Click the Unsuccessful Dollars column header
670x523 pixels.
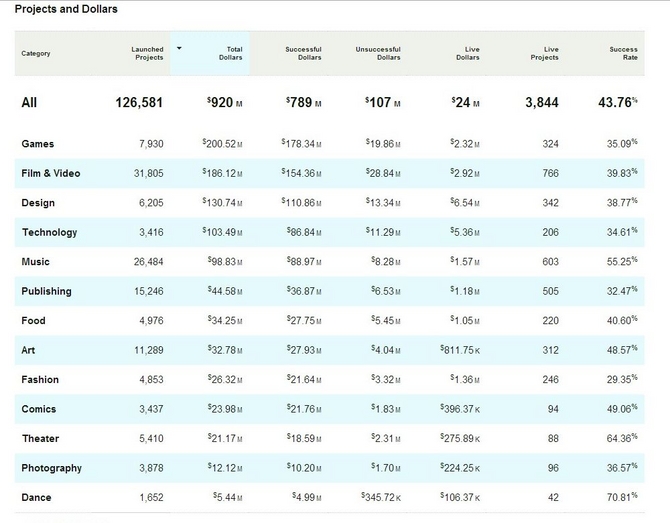pyautogui.click(x=378, y=53)
